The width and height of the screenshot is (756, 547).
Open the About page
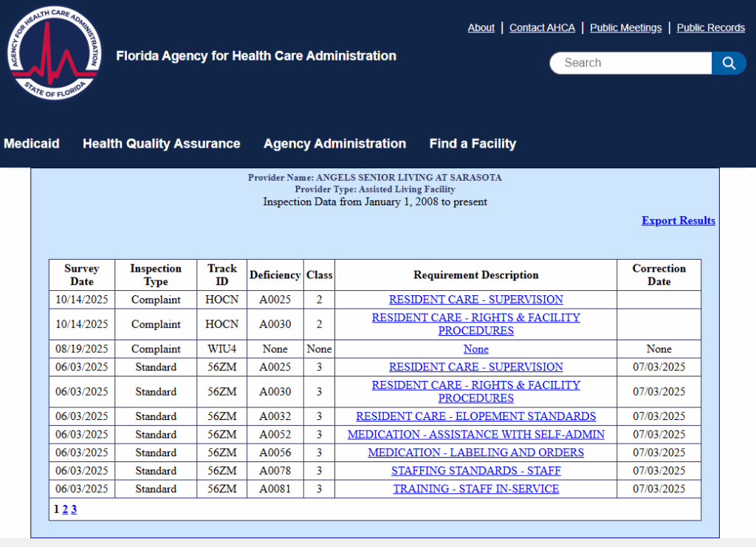point(481,27)
